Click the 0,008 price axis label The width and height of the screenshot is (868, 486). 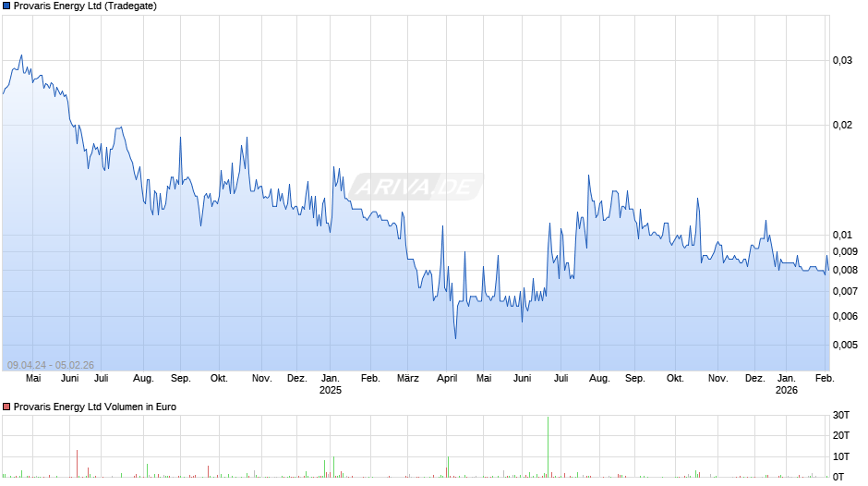coord(845,271)
